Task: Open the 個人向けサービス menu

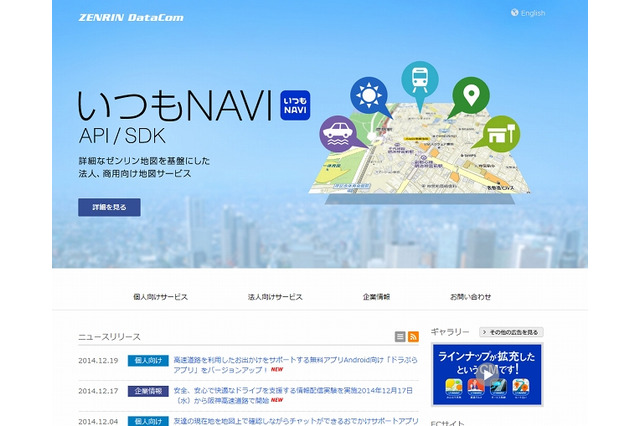Action: click(x=160, y=297)
